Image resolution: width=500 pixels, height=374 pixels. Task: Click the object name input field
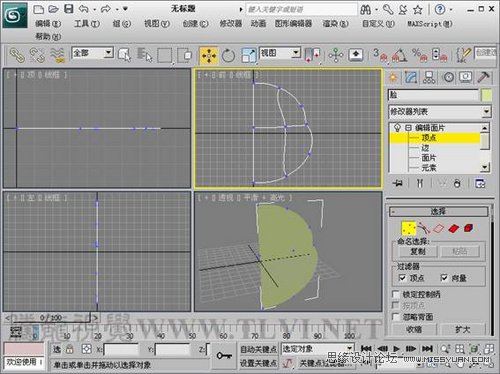[x=433, y=95]
